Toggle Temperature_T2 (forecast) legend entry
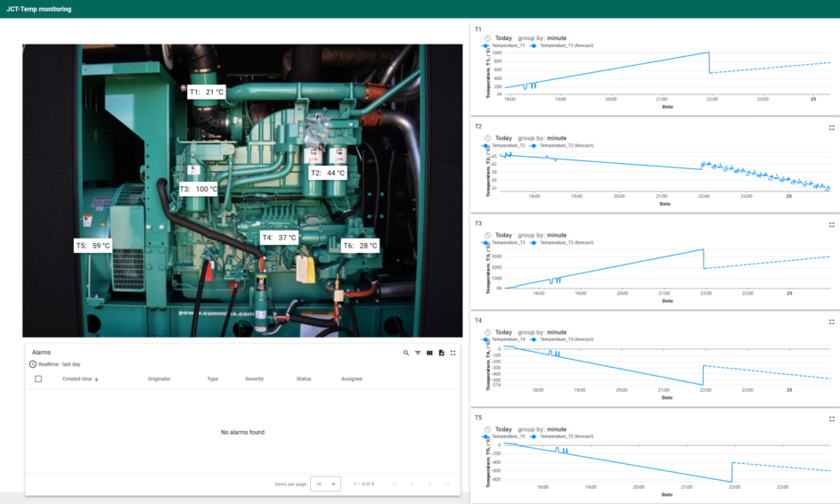The width and height of the screenshot is (840, 504). click(x=565, y=145)
